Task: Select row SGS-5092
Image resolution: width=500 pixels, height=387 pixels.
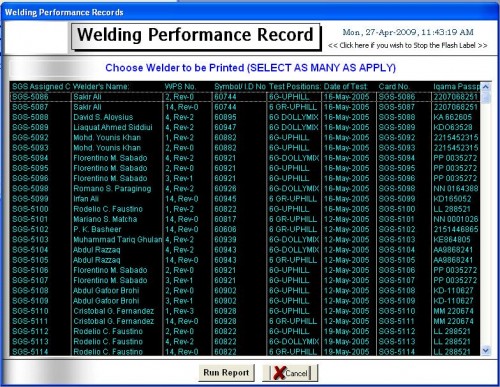Action: click(245, 138)
